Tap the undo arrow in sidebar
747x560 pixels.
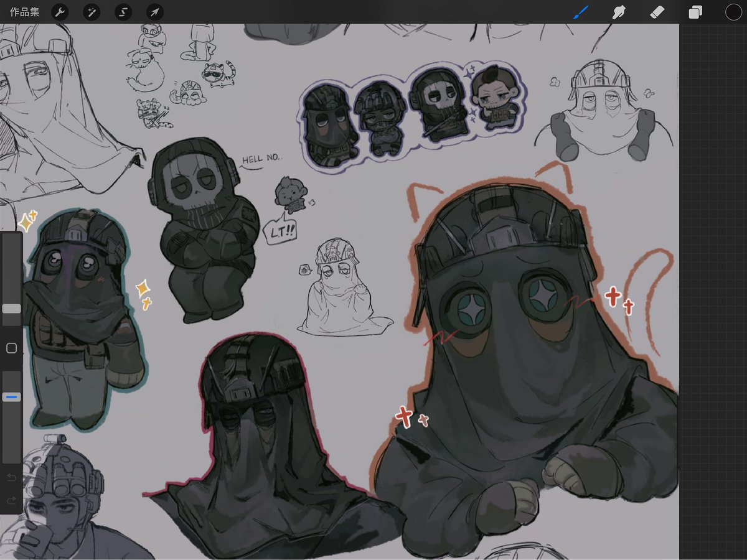click(11, 478)
